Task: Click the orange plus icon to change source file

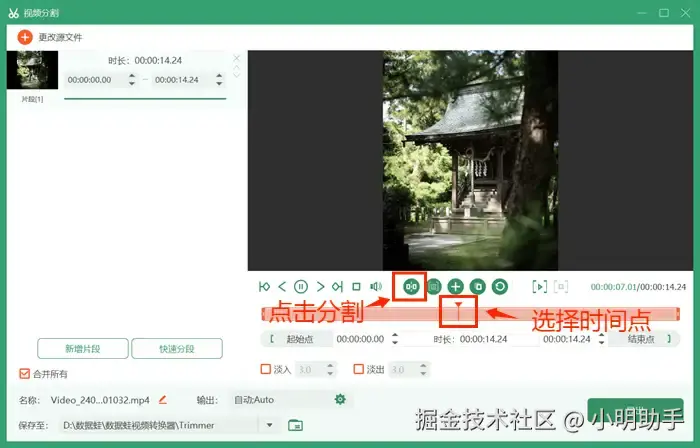Action: (x=25, y=37)
